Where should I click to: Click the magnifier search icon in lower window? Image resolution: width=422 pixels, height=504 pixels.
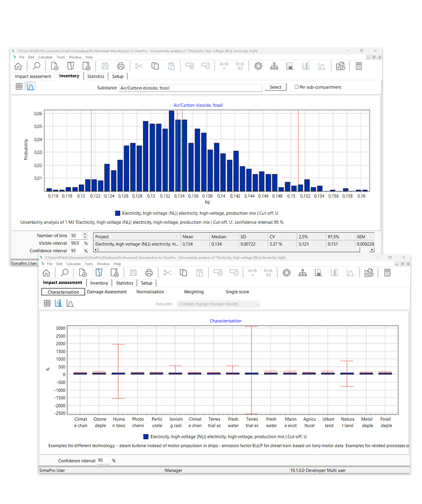coord(65,273)
